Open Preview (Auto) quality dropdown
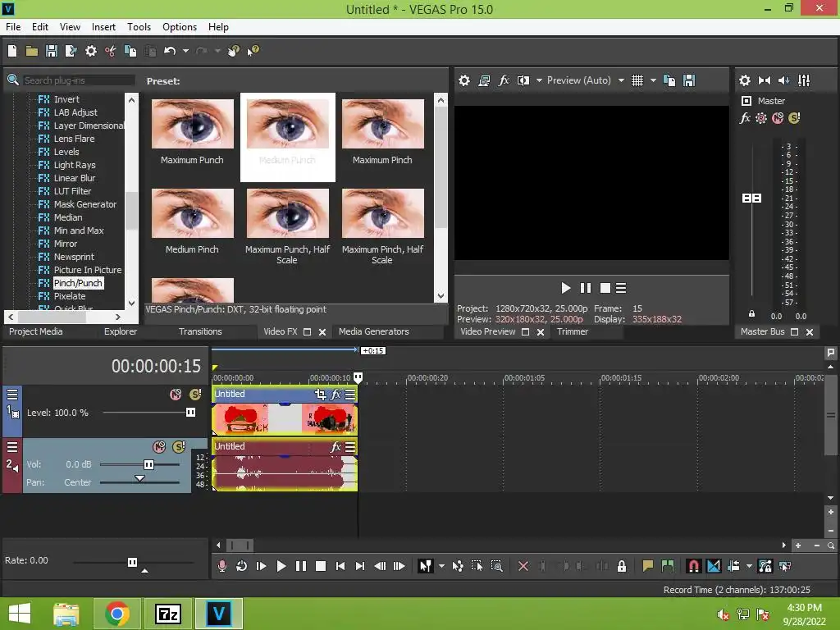This screenshot has height=630, width=840. [621, 80]
